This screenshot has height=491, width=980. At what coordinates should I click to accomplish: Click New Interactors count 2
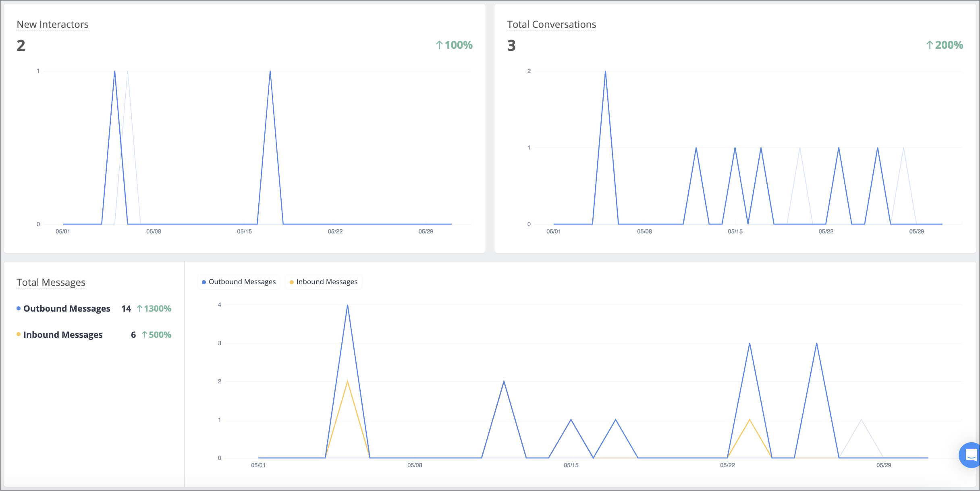21,45
